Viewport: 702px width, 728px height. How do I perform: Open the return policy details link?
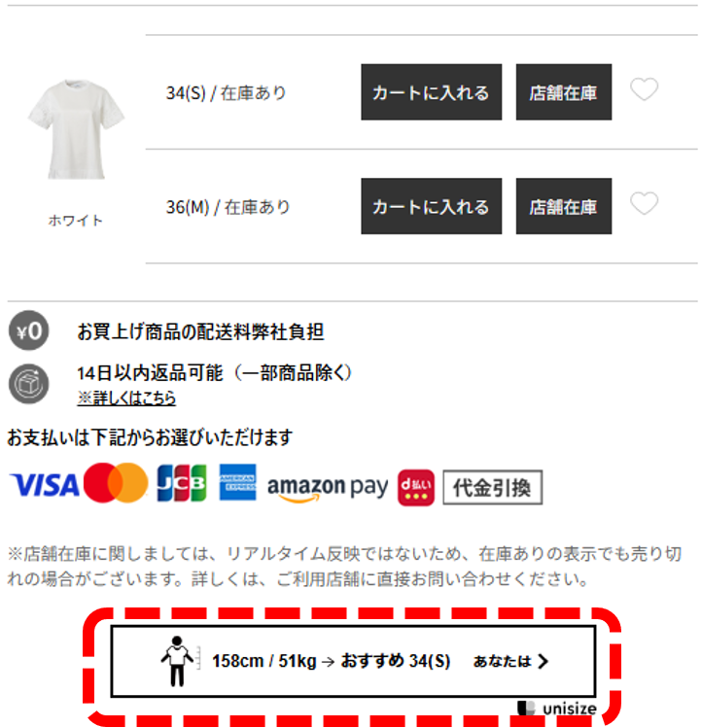[x=126, y=398]
